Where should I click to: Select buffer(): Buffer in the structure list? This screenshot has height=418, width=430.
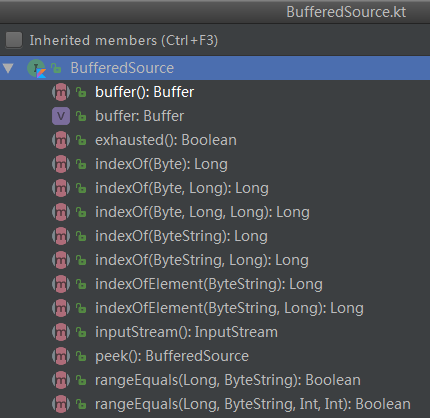[144, 92]
